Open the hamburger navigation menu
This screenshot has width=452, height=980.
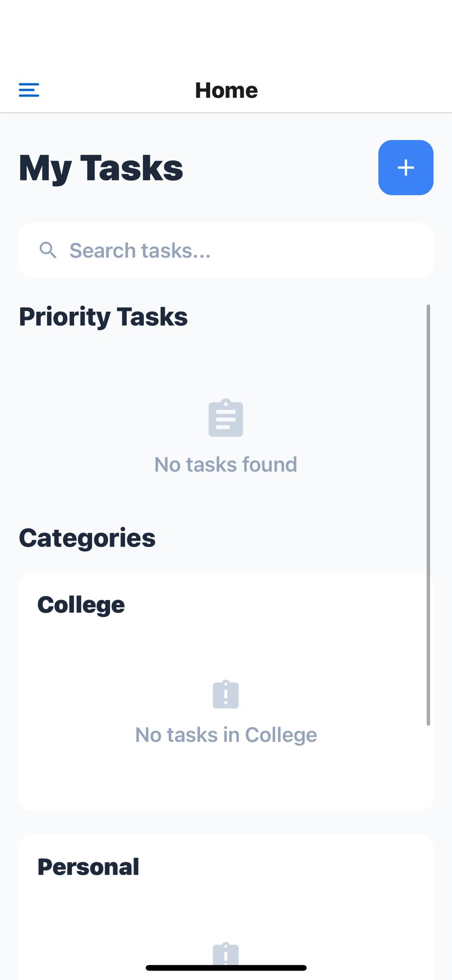[29, 89]
